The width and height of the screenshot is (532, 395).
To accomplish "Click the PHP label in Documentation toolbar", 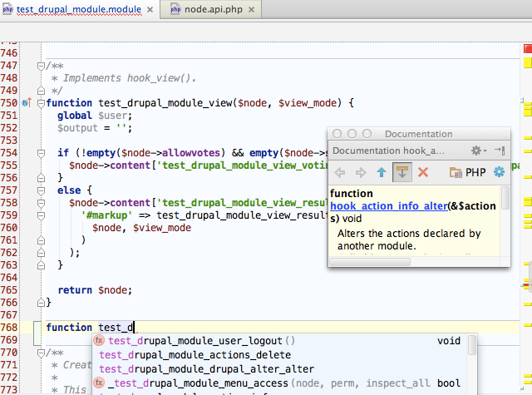I will point(475,172).
